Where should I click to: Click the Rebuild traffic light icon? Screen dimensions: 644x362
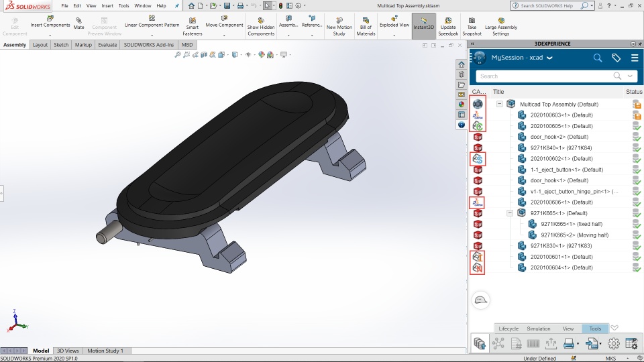click(280, 6)
